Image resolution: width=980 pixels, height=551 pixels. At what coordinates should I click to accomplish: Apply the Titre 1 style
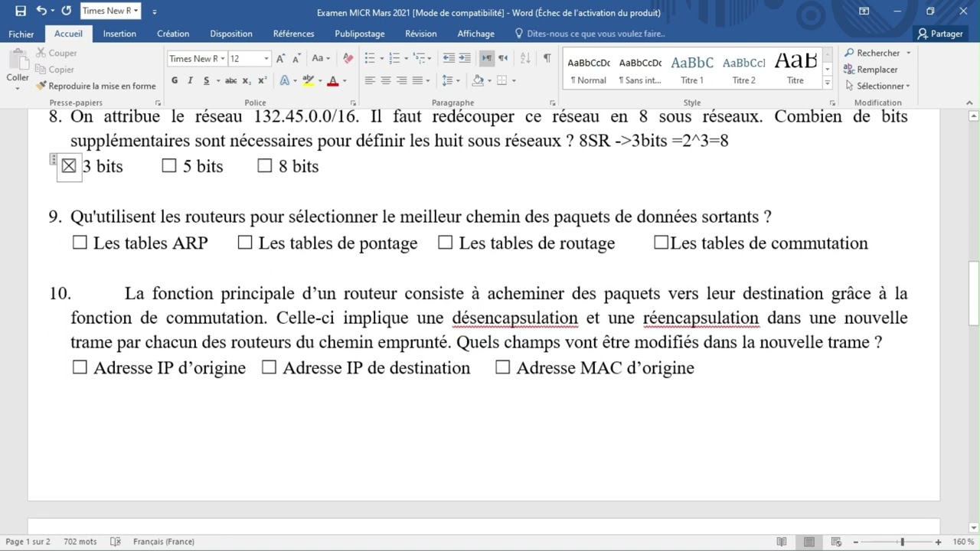coord(692,68)
